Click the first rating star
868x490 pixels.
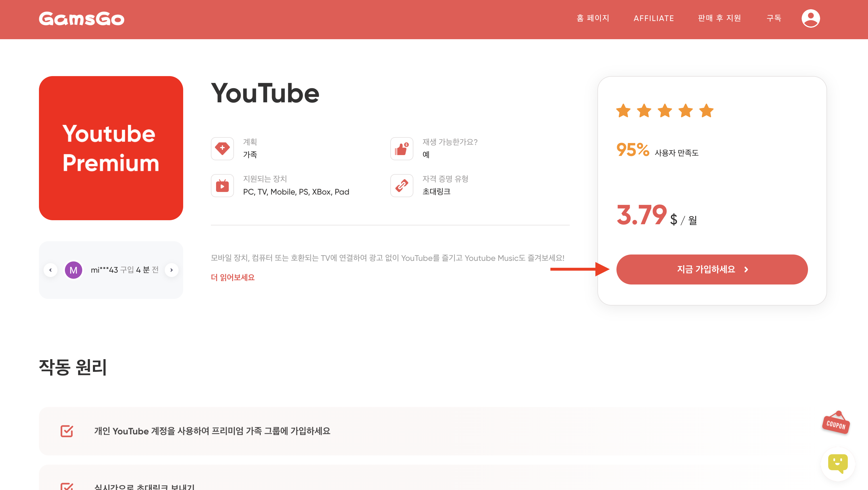pyautogui.click(x=623, y=111)
